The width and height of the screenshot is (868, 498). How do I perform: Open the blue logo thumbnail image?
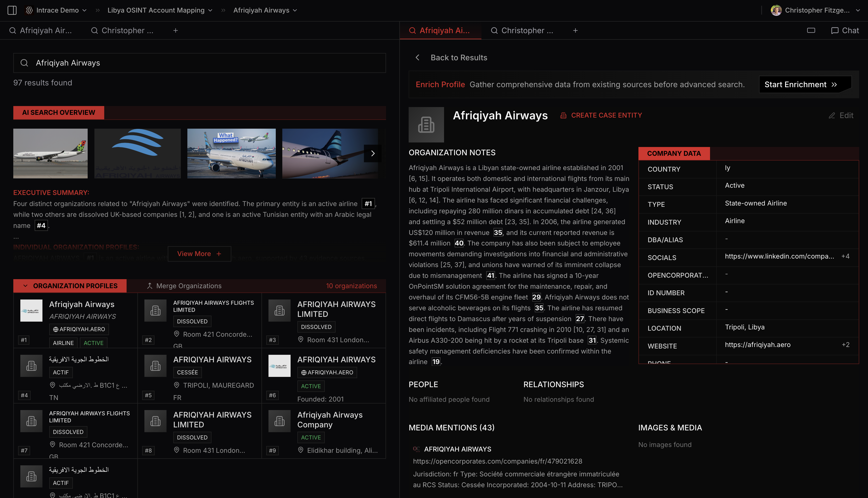pos(137,153)
